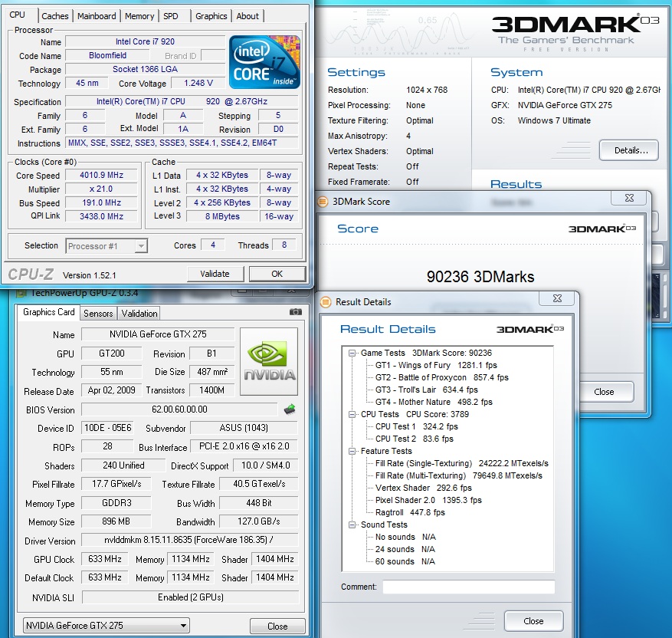Click the 3DMark Score window orange icon
The width and height of the screenshot is (672, 638).
click(x=323, y=202)
